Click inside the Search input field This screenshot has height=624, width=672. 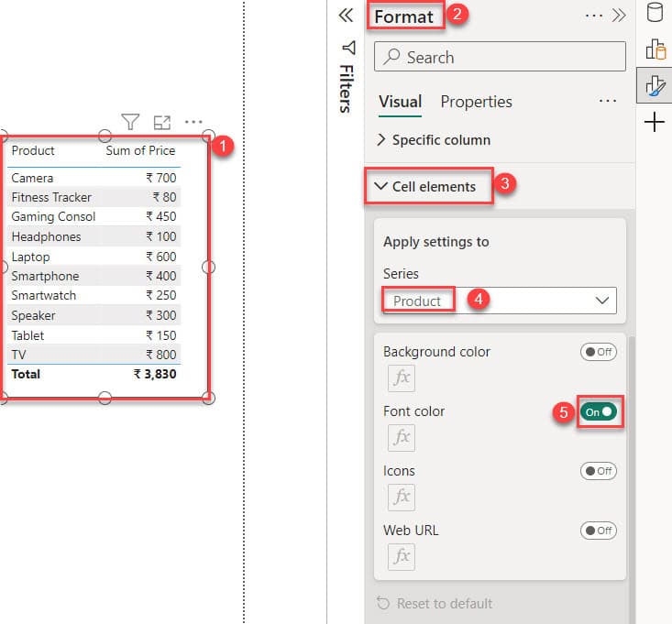[x=500, y=57]
